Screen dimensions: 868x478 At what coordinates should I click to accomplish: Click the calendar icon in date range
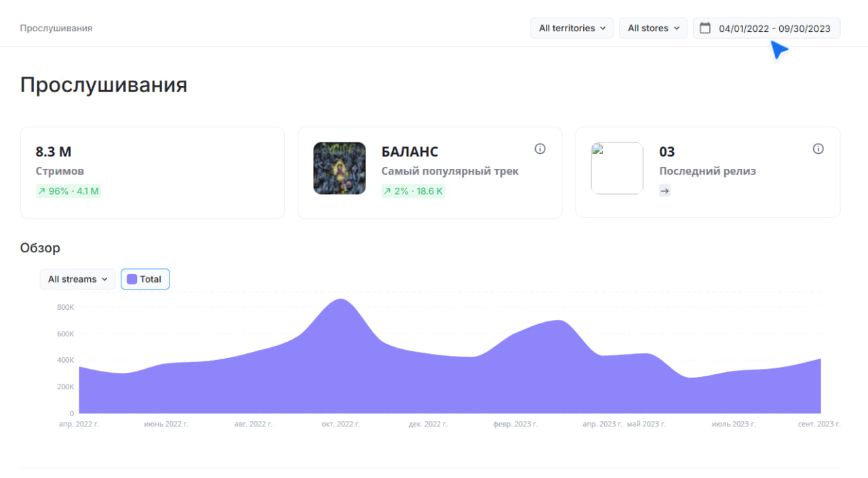pyautogui.click(x=705, y=28)
